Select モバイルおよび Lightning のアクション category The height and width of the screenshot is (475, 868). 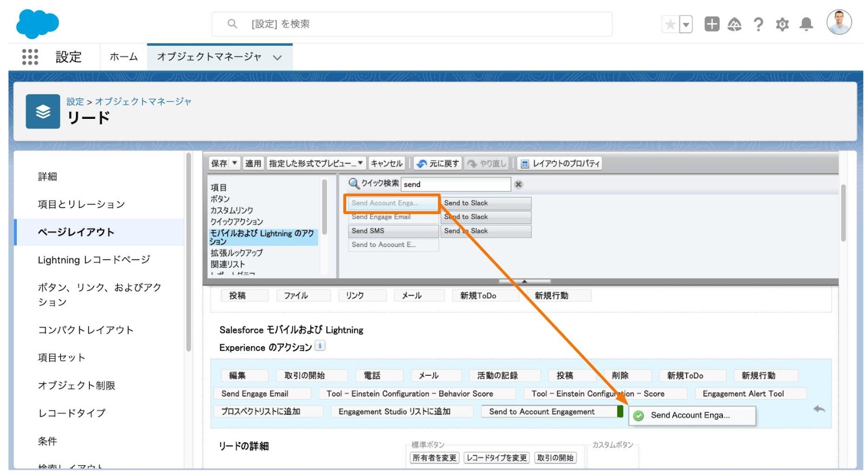[x=263, y=237]
